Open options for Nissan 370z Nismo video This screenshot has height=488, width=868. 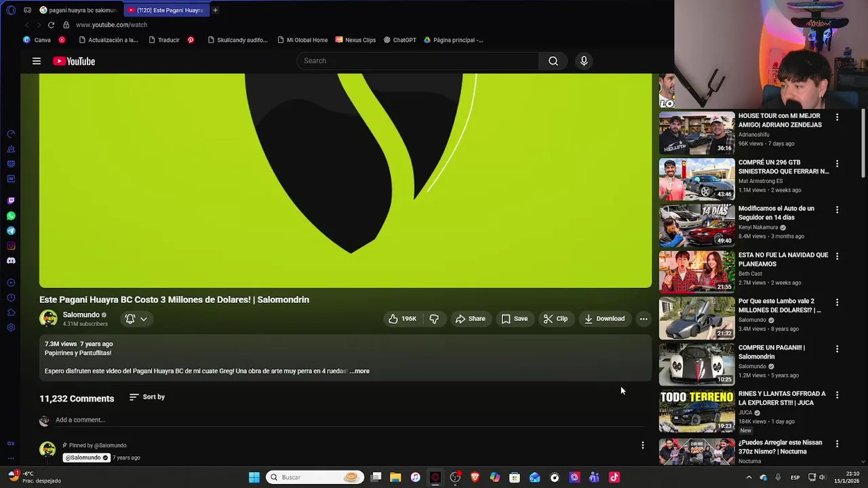click(837, 444)
